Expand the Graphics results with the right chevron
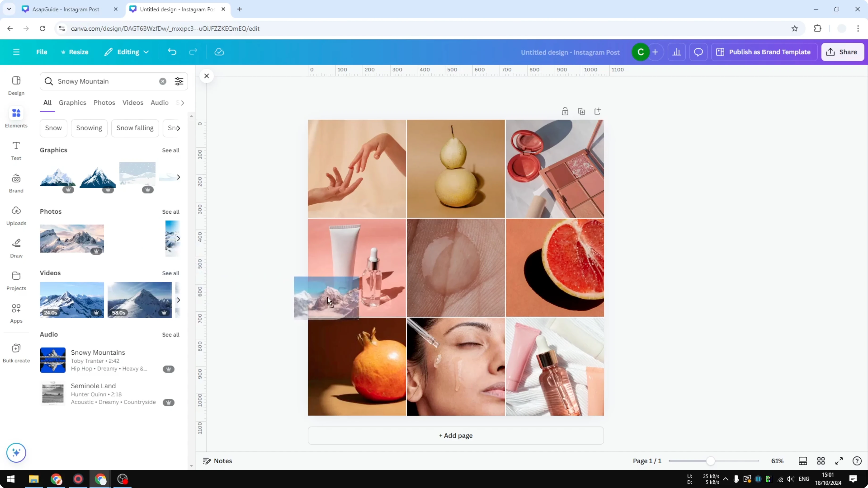The image size is (868, 488). [x=179, y=177]
